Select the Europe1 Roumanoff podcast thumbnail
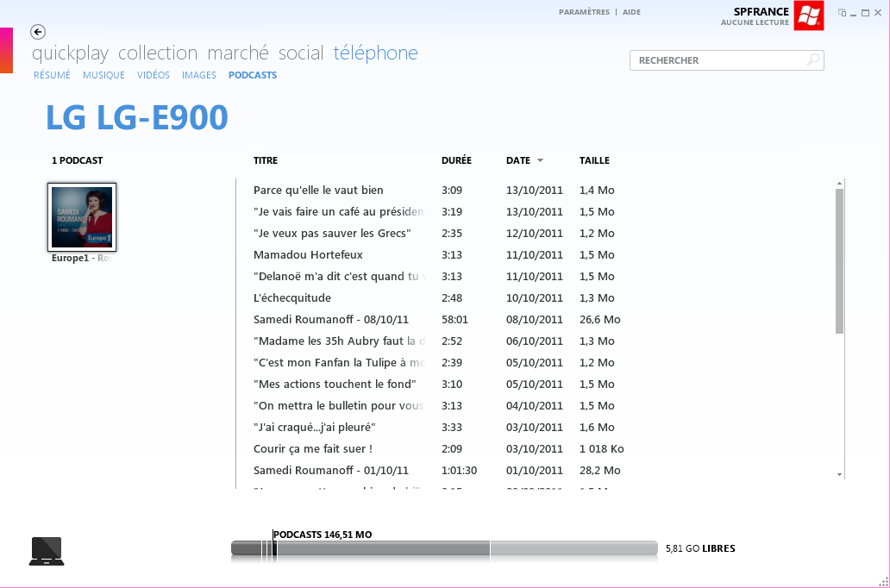Screen dimensions: 890x588 coord(82,217)
